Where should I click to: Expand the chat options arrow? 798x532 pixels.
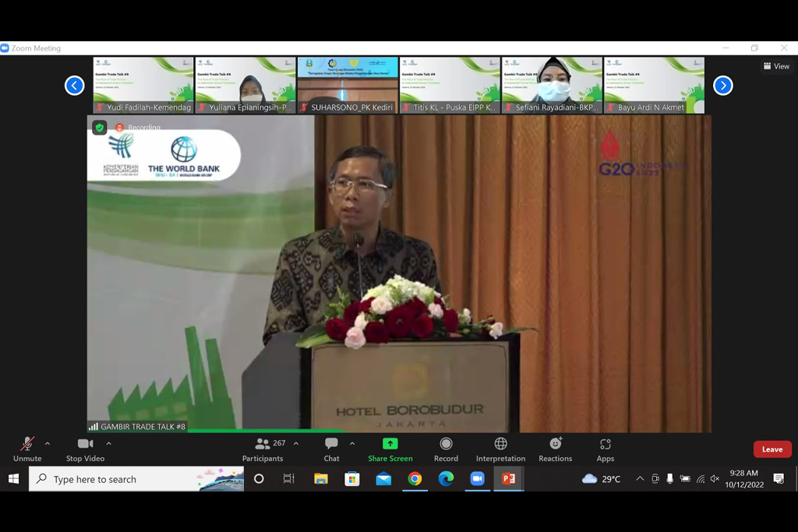click(352, 444)
